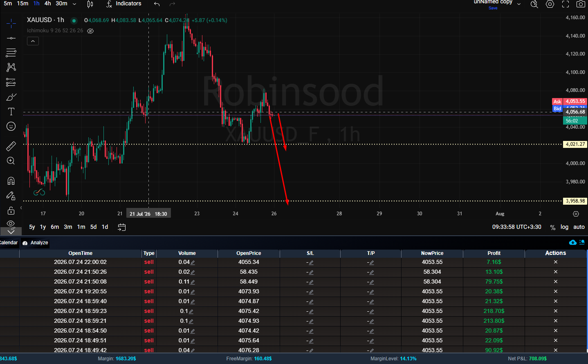Screen dimensions: 588x364
Task: Activate the zoom-in tool
Action: click(11, 161)
